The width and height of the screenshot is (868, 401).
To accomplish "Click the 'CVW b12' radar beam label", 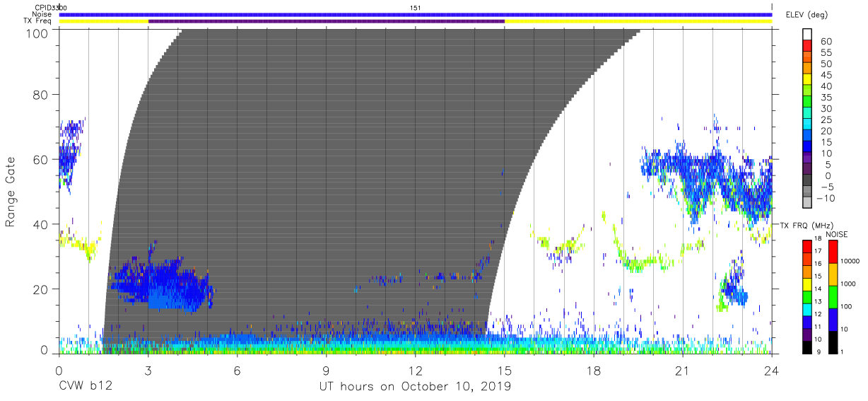I will pos(84,387).
